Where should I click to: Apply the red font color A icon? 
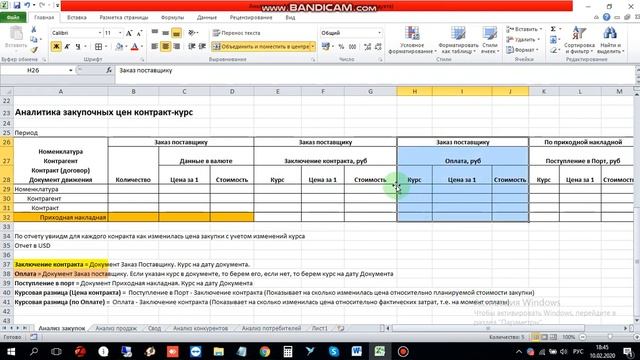pos(134,47)
